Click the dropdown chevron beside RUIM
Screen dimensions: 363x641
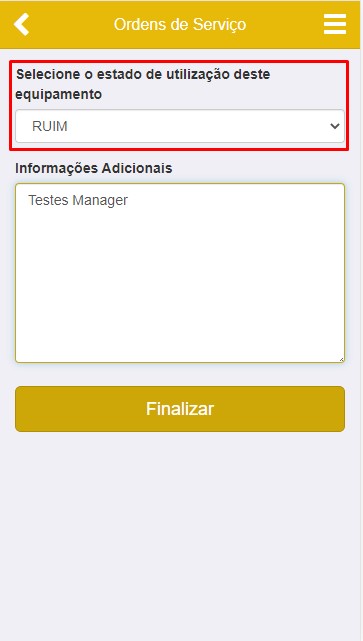tap(335, 126)
